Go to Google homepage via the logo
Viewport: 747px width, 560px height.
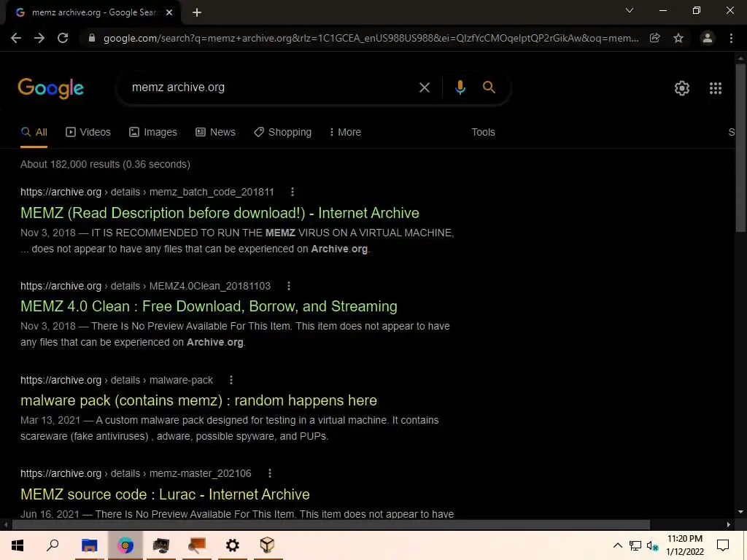click(50, 88)
